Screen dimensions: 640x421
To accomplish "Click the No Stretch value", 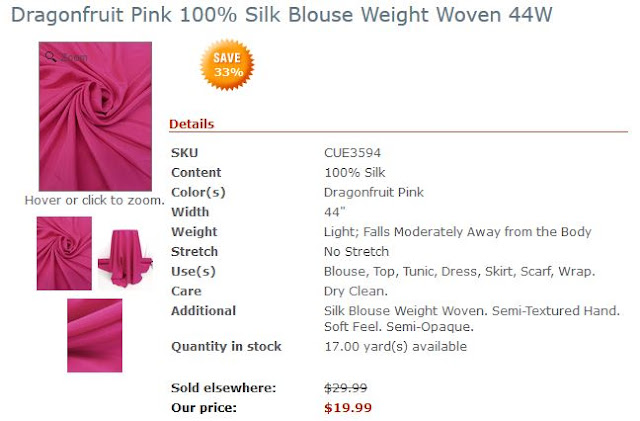I will click(x=356, y=252).
